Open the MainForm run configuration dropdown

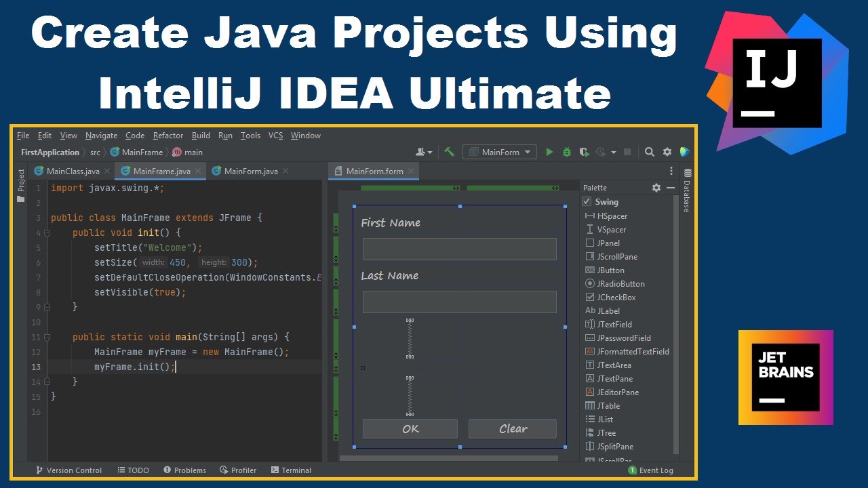pyautogui.click(x=500, y=152)
